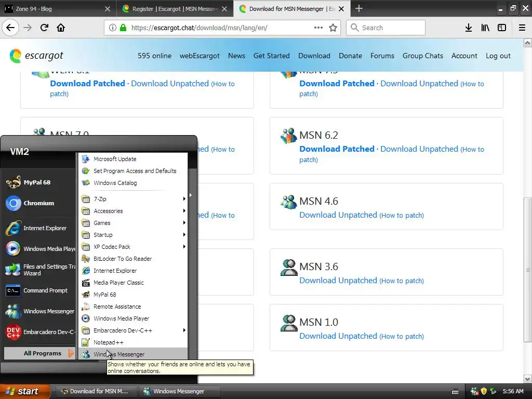Expand the Games programs folder
The image size is (532, 399).
click(x=133, y=223)
